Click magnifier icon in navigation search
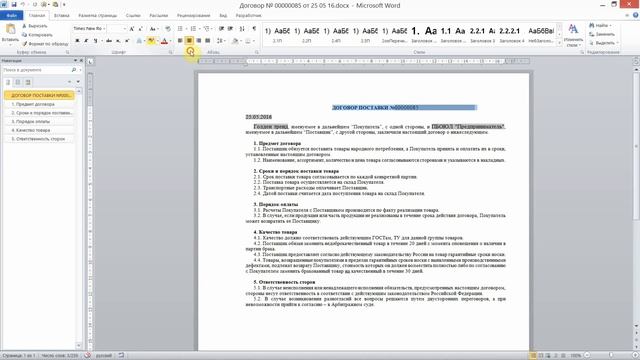 (74, 70)
